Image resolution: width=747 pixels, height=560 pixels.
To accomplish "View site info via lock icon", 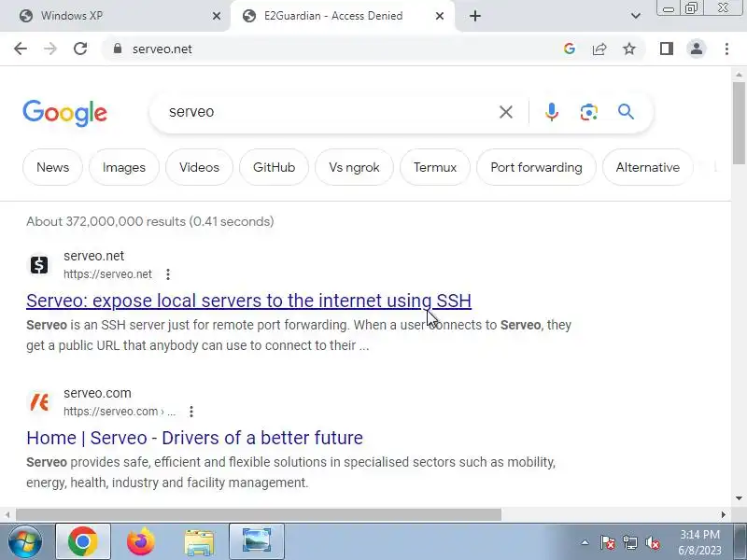I will [x=118, y=49].
